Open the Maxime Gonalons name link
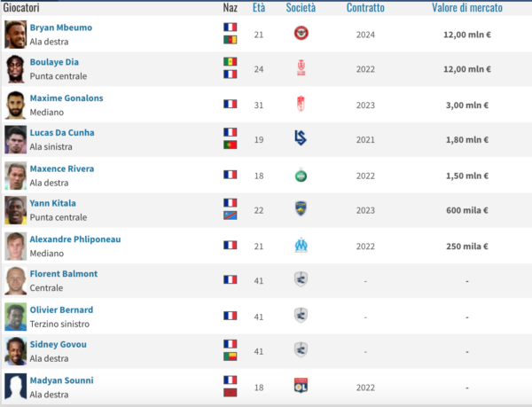The image size is (532, 407). click(67, 98)
